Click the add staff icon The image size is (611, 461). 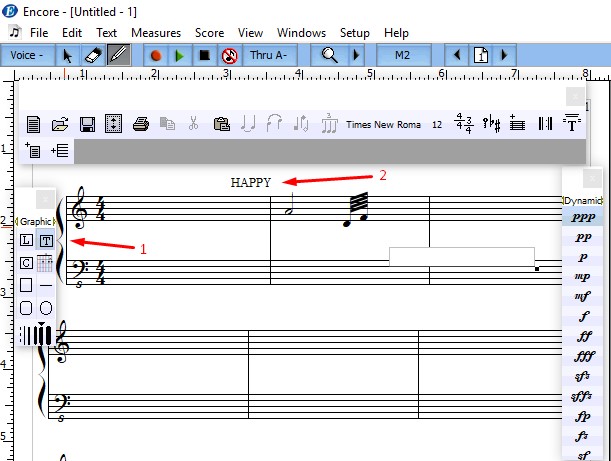pyautogui.click(x=517, y=123)
